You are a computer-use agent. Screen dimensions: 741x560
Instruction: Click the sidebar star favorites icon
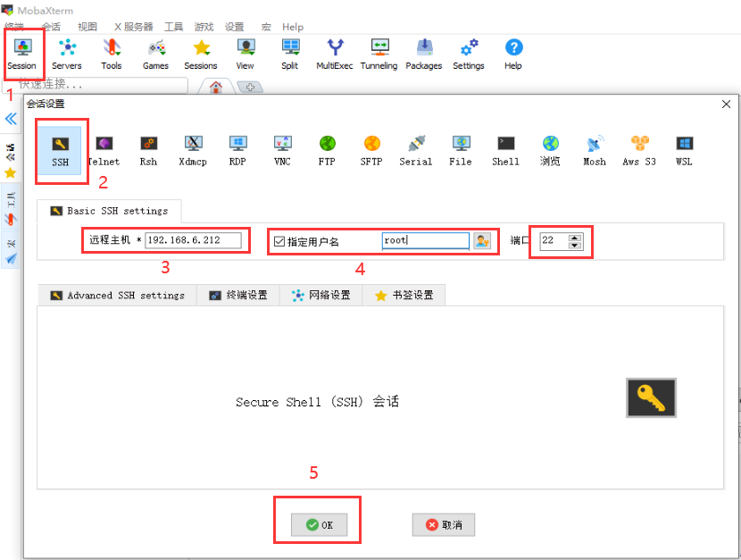(11, 173)
